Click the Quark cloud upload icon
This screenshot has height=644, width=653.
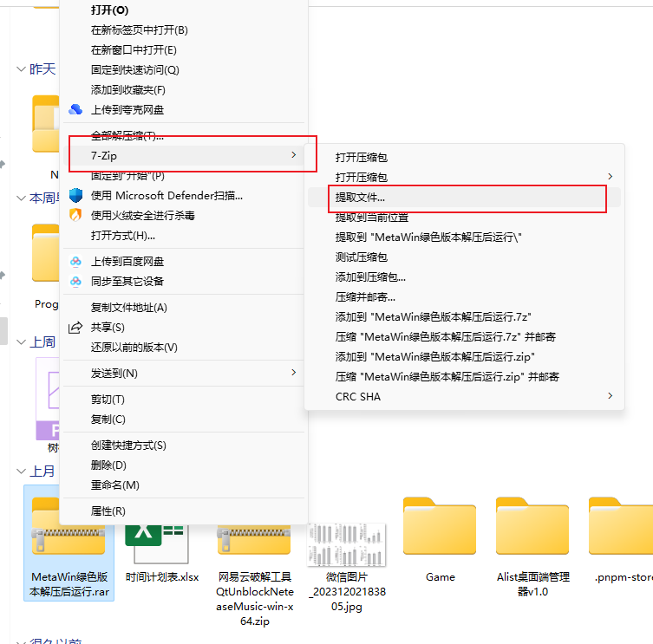(75, 109)
